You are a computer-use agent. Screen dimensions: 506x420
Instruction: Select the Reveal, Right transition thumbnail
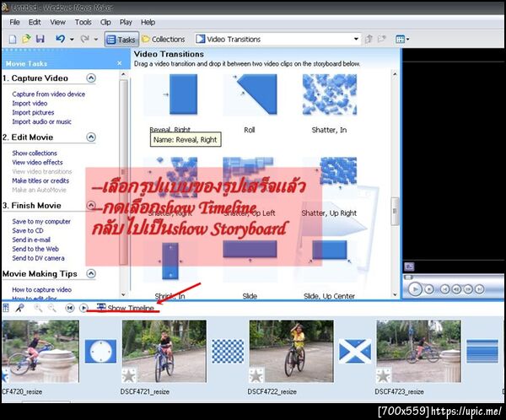(x=170, y=94)
